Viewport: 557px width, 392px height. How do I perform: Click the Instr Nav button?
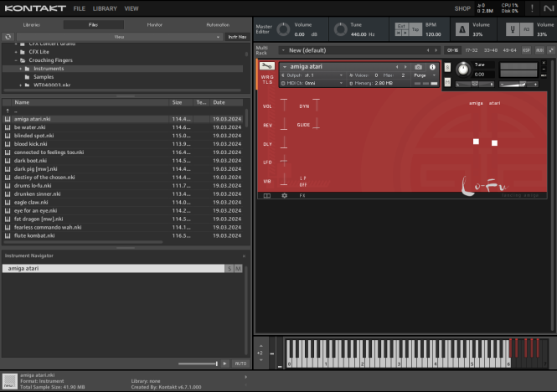[237, 37]
